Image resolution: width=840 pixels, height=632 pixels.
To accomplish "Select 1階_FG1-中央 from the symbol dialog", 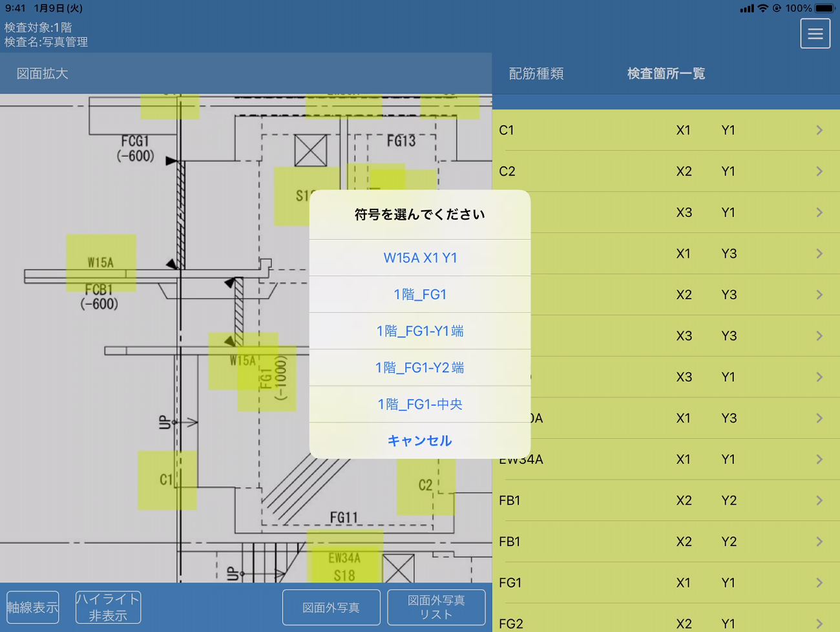I will 419,404.
